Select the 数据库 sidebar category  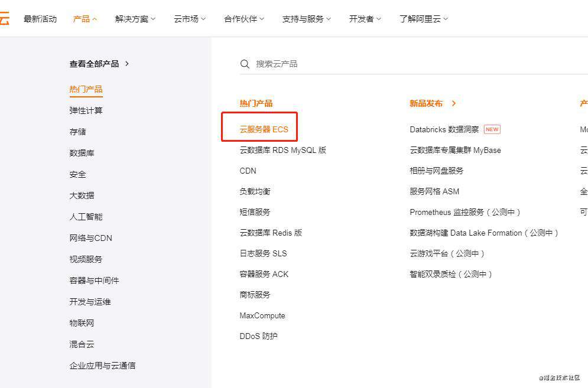click(x=82, y=153)
